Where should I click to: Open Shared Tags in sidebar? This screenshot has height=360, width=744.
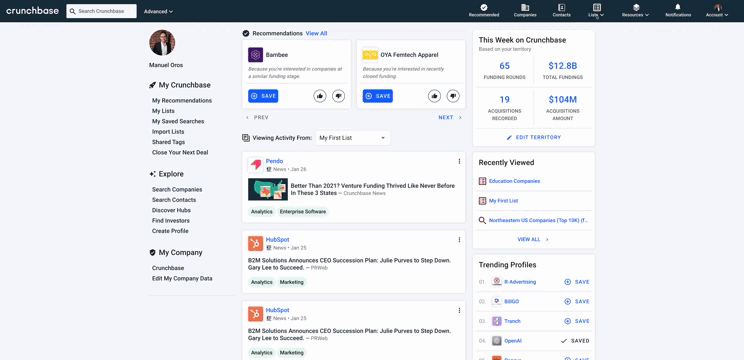(168, 142)
